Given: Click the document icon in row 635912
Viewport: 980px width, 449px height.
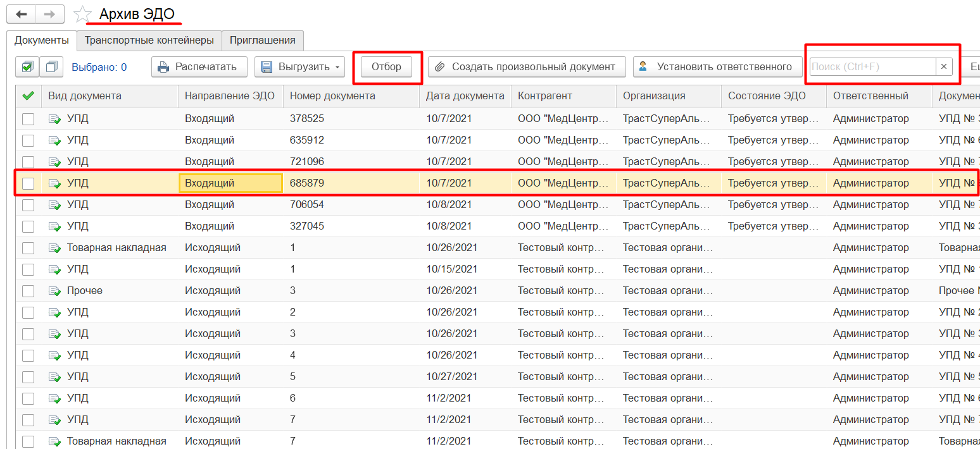Looking at the screenshot, I should [55, 140].
